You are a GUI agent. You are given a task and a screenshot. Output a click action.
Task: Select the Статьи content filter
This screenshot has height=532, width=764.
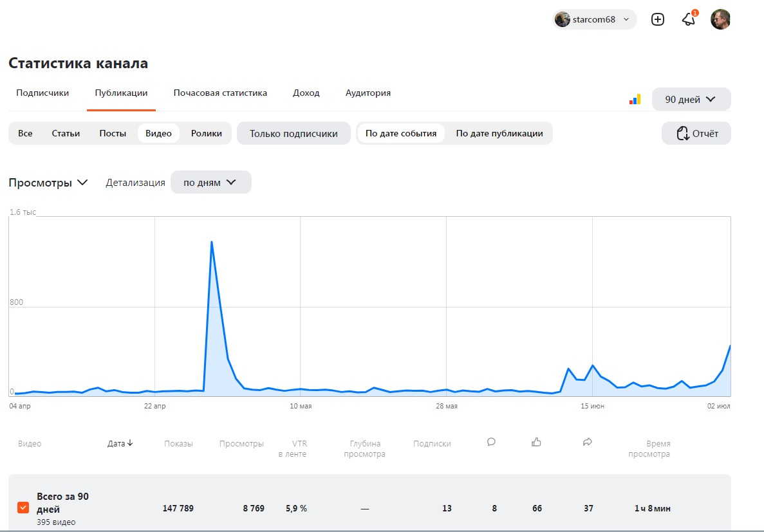65,133
